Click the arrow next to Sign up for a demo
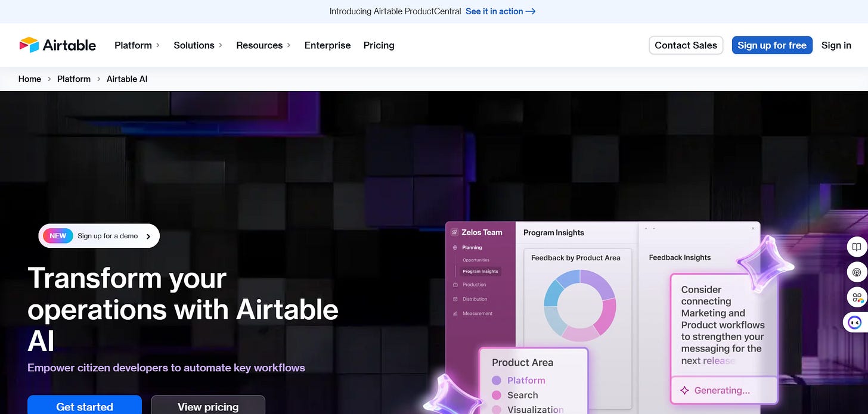868x414 pixels. 148,236
